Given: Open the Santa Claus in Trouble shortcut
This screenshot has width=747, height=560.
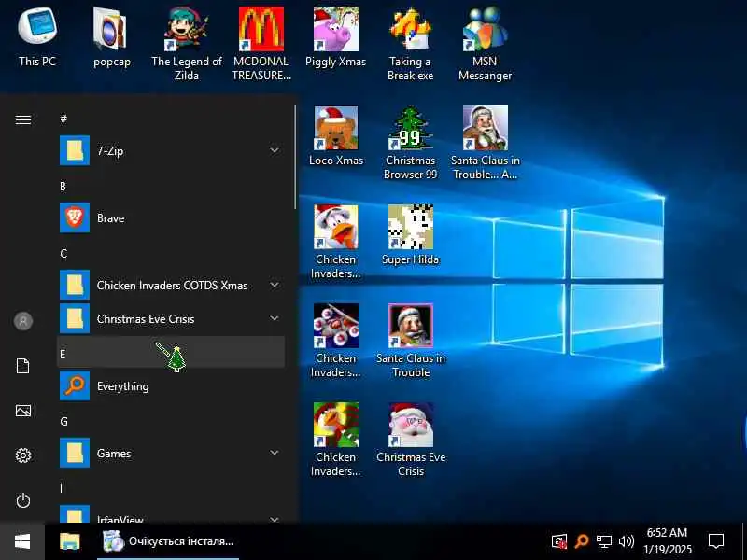Looking at the screenshot, I should (410, 340).
